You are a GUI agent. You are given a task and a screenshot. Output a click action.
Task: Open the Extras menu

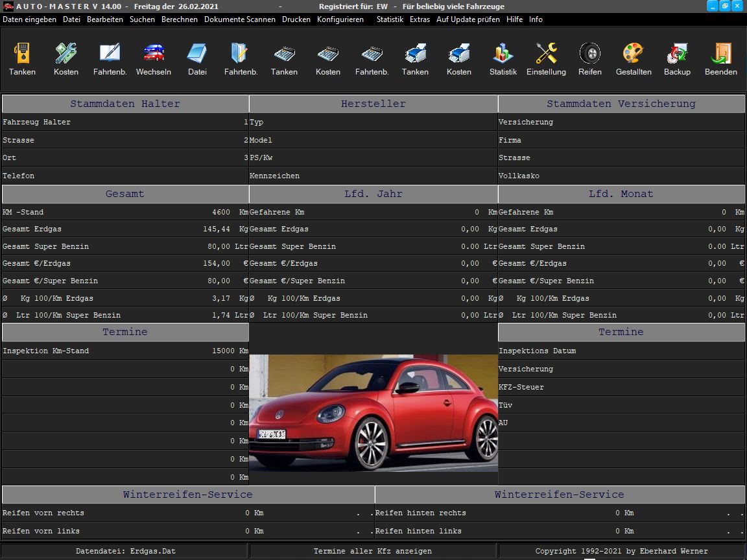coord(420,19)
